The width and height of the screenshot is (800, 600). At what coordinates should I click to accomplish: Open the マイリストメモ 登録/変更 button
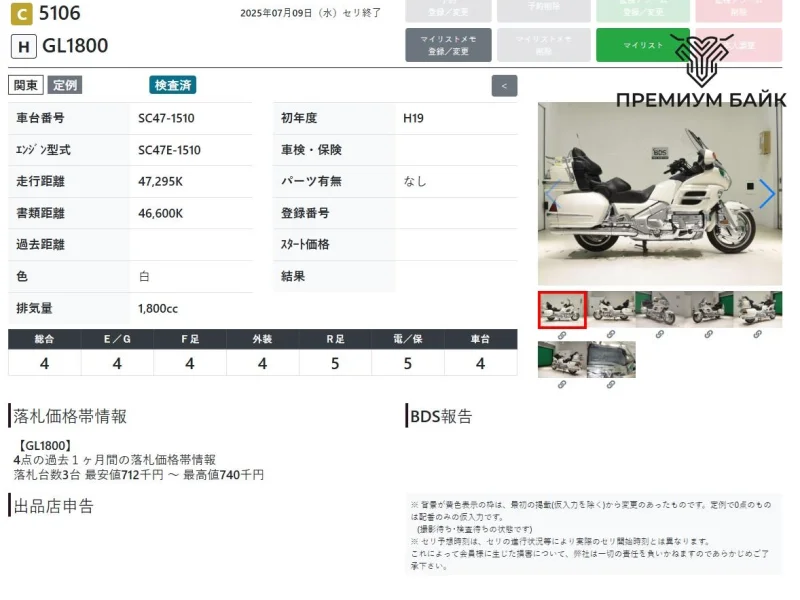[x=446, y=45]
